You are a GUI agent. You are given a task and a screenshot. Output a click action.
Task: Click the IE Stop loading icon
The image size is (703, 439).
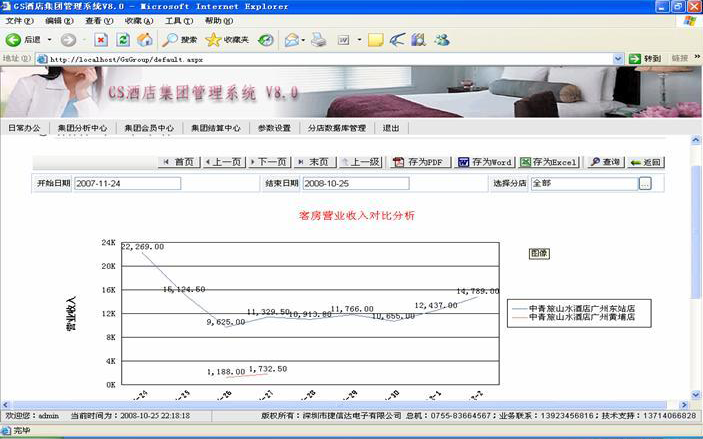(x=101, y=40)
